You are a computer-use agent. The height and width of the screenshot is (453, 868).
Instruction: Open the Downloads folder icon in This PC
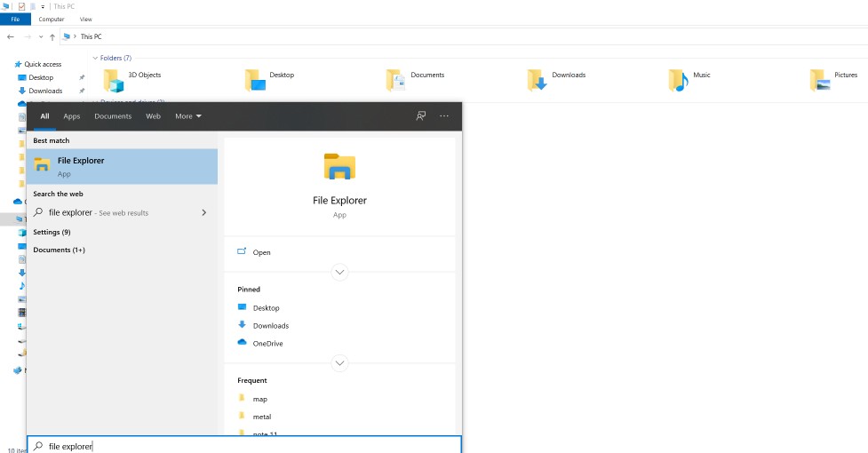pyautogui.click(x=537, y=81)
